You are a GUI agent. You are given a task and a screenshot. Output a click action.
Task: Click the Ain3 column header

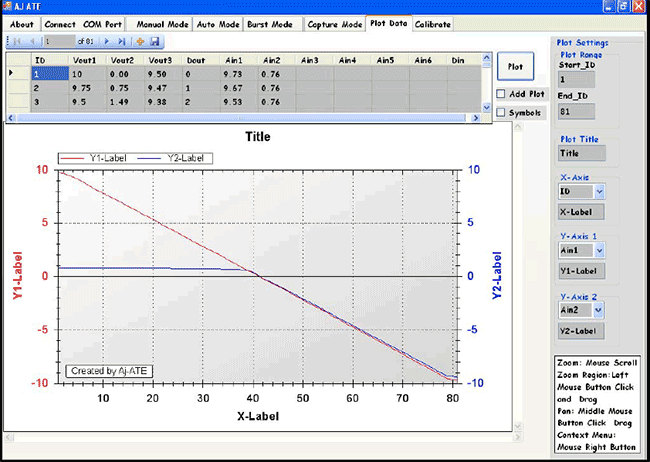(315, 60)
